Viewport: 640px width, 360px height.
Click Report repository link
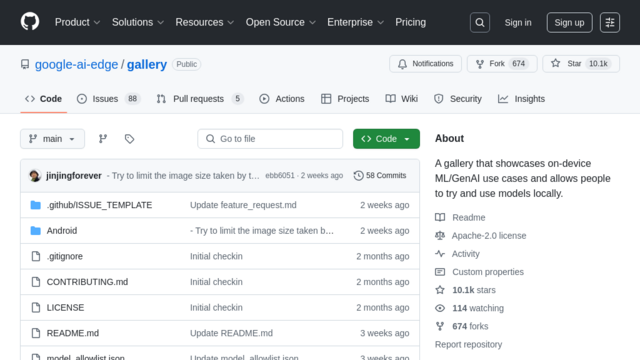click(469, 344)
